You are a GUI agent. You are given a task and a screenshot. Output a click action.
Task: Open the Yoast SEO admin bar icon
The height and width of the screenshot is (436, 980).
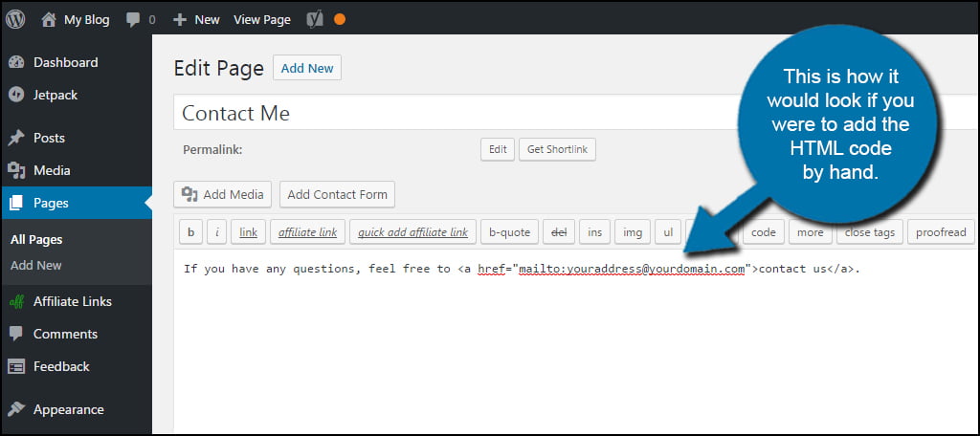pyautogui.click(x=315, y=19)
